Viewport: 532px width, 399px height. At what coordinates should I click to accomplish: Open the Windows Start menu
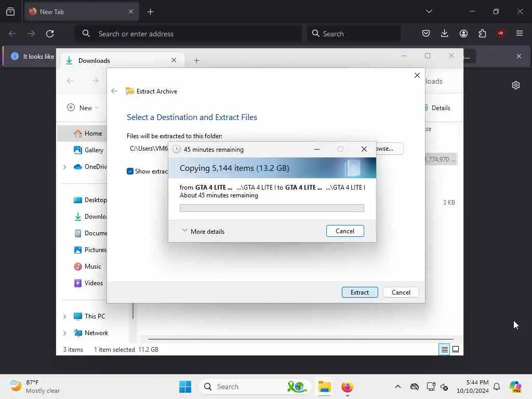coord(185,387)
